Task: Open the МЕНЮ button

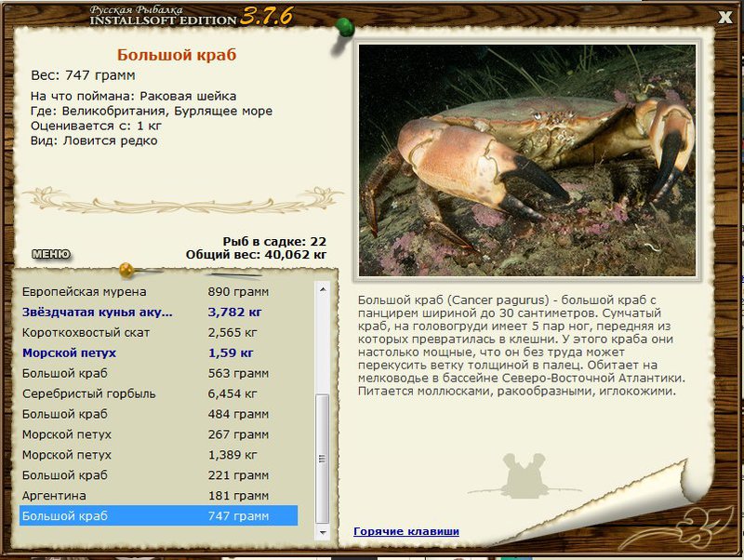Action: 51,254
